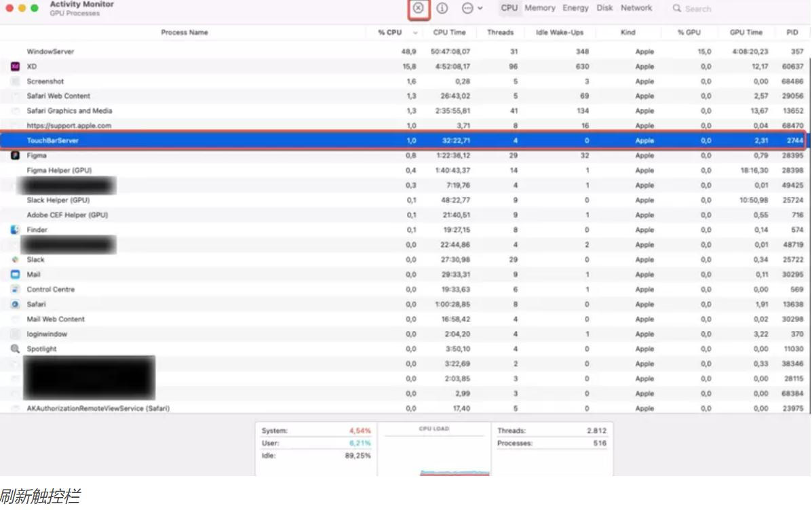Image resolution: width=812 pixels, height=510 pixels.
Task: Open the process info inspector icon
Action: click(x=442, y=8)
